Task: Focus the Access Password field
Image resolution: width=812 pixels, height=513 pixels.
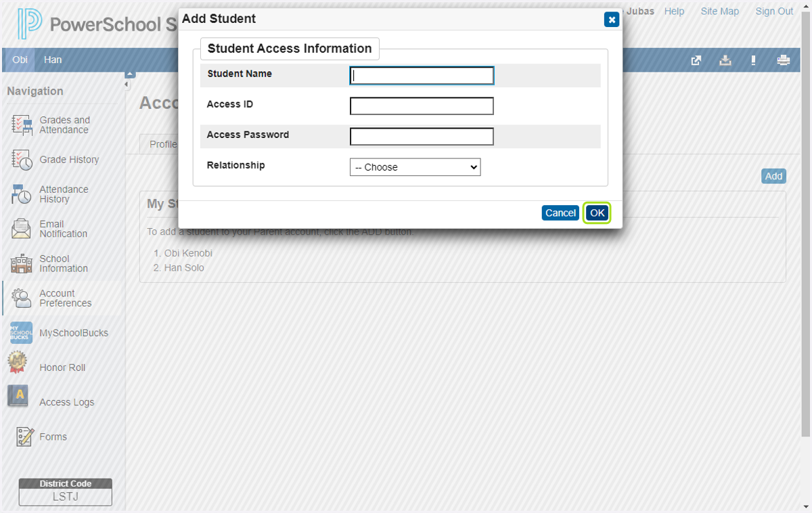Action: (422, 137)
